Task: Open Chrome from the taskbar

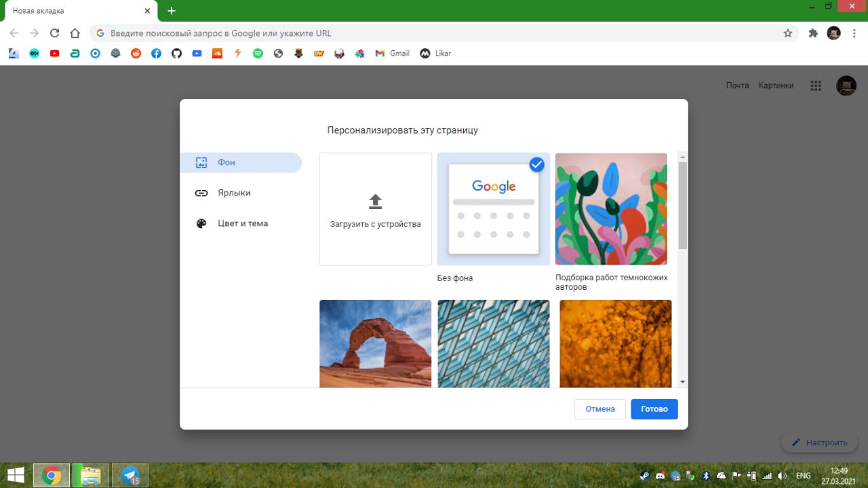Action: 52,475
